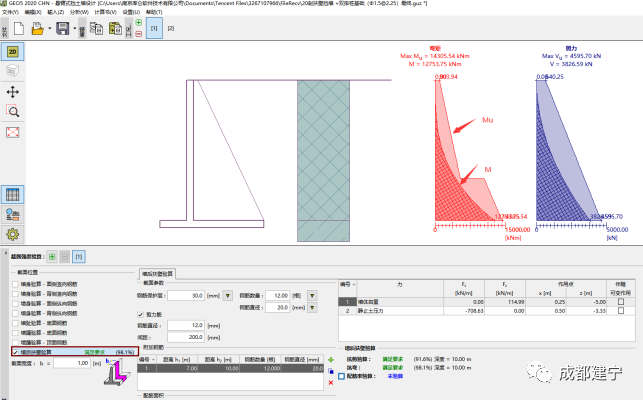Select force table row 1 with 114.99
Screen dimensions: 643x401
pos(487,302)
